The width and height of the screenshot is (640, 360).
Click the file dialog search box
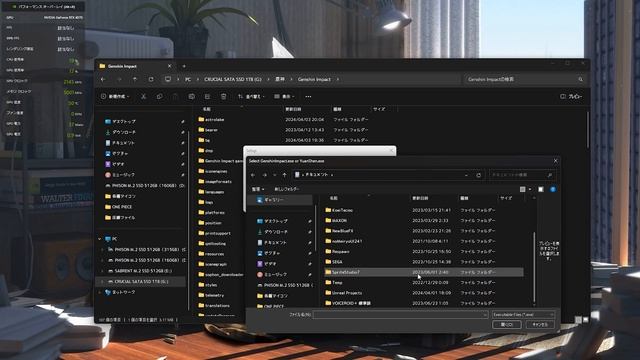coord(522,175)
